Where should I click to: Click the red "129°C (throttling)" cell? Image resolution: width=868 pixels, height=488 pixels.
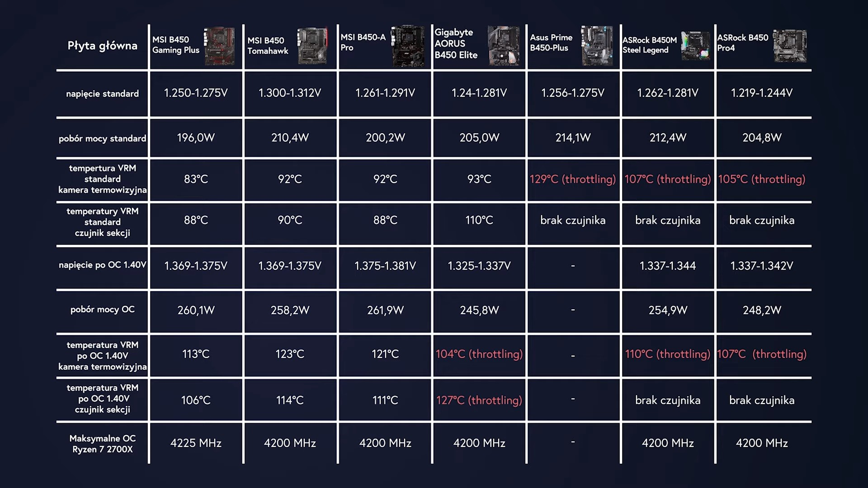pyautogui.click(x=572, y=179)
